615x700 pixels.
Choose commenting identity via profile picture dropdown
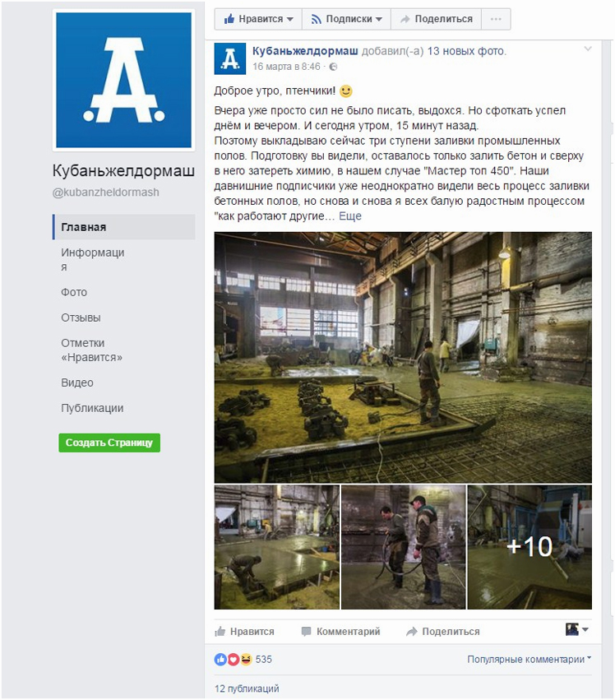pyautogui.click(x=577, y=629)
